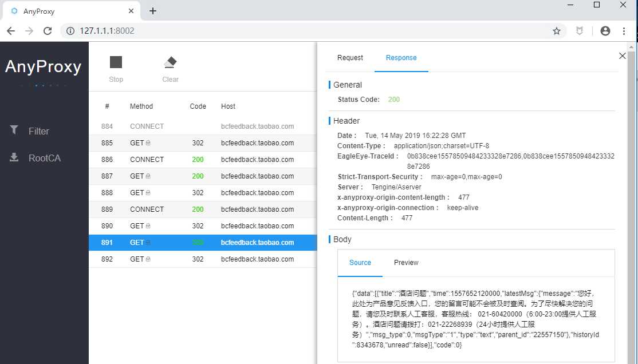Select request row 890
Viewport: 638px width, 364px height.
coord(203,226)
